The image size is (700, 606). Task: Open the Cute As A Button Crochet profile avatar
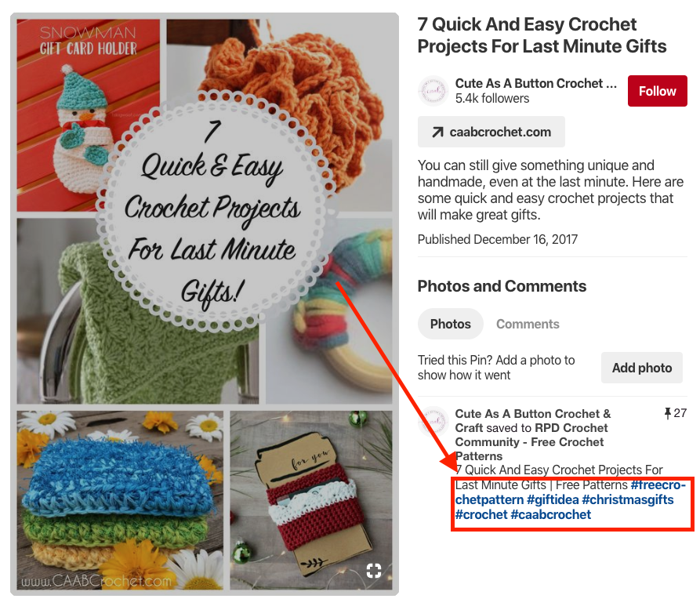pyautogui.click(x=433, y=91)
